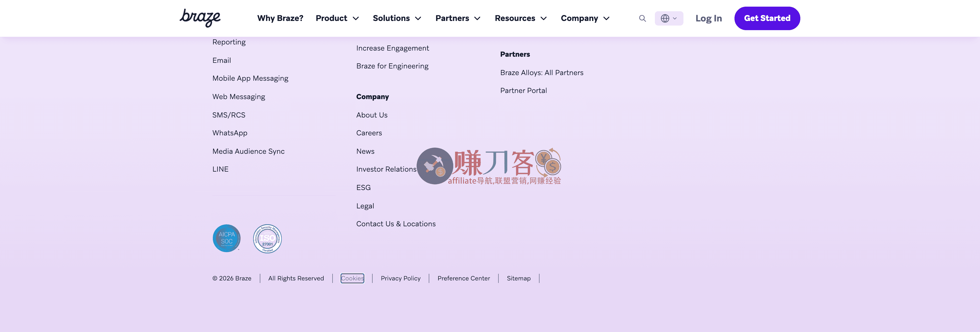This screenshot has width=980, height=332.
Task: Expand the Company header dropdown
Action: click(x=585, y=18)
